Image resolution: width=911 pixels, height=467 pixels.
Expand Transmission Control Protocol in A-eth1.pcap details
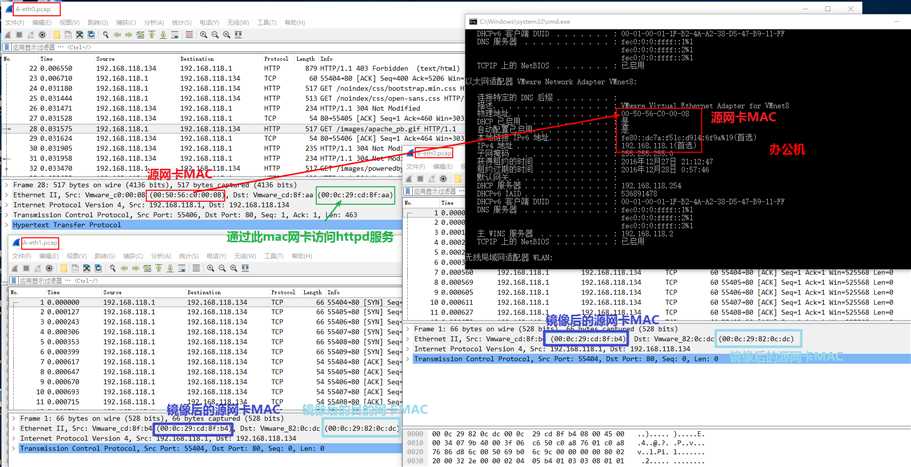click(14, 448)
